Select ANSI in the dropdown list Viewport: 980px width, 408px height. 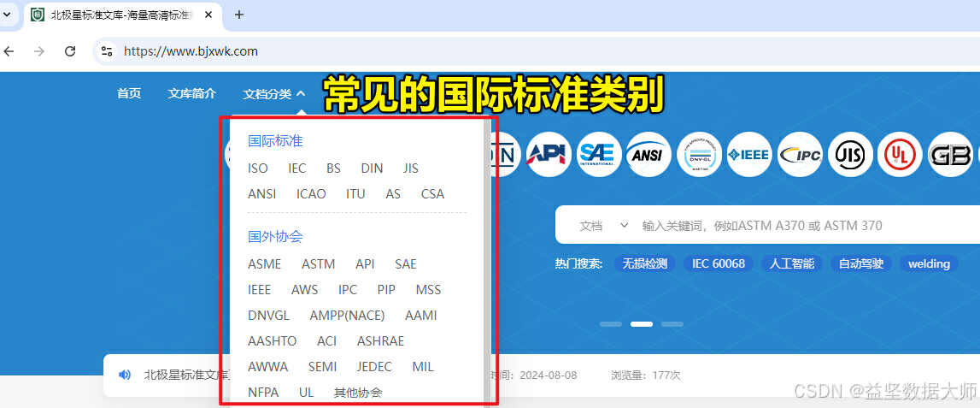262,194
